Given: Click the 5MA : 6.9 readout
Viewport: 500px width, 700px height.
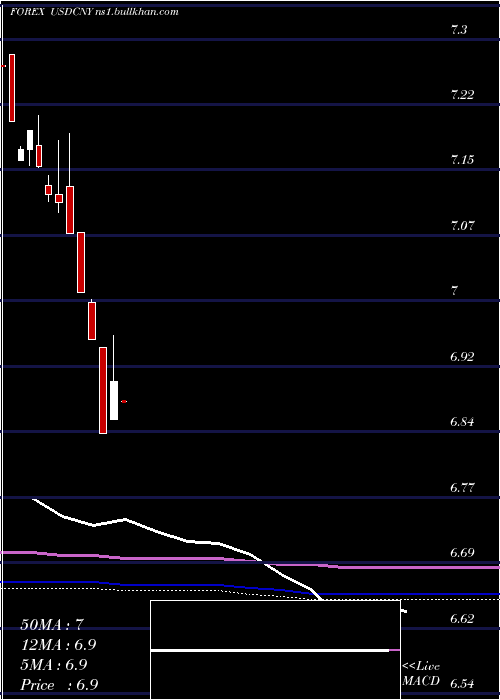Looking at the screenshot, I should pos(54,665).
